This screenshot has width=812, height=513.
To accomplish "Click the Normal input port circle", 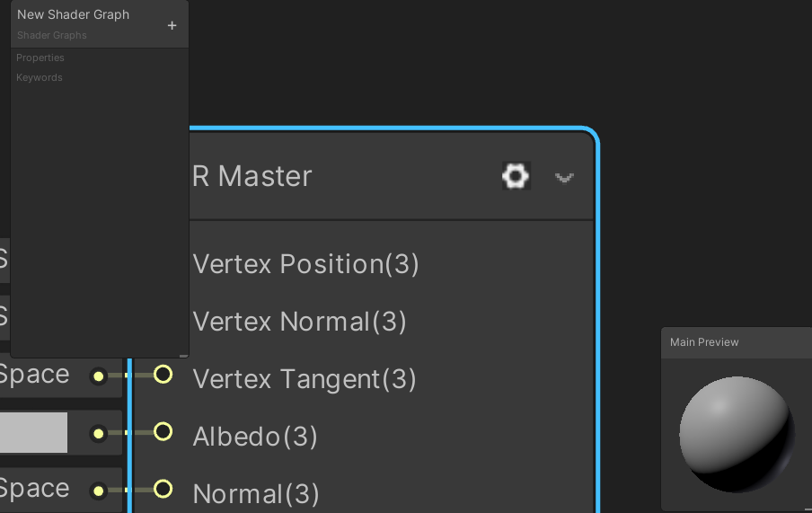I will click(x=163, y=490).
